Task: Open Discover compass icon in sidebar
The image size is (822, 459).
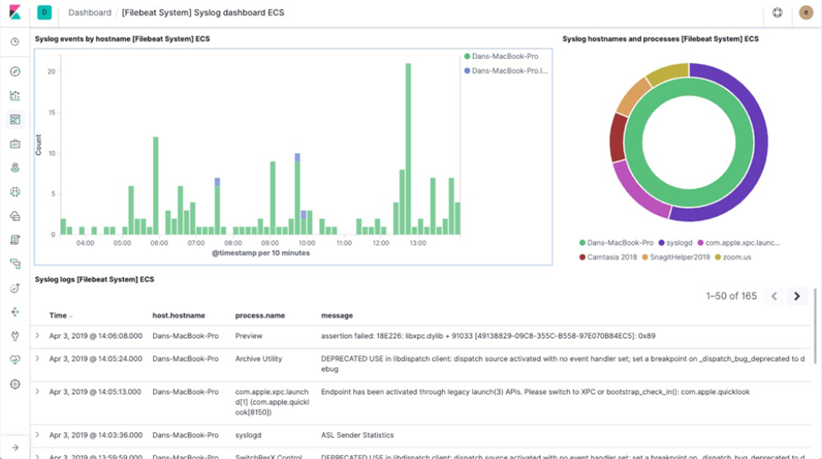Action: coord(15,71)
